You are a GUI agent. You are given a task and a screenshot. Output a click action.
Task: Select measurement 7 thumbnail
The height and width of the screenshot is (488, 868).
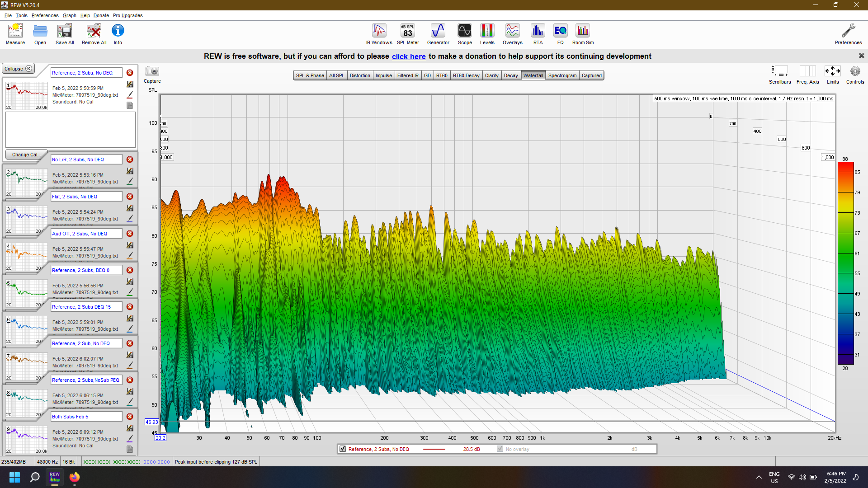point(27,367)
